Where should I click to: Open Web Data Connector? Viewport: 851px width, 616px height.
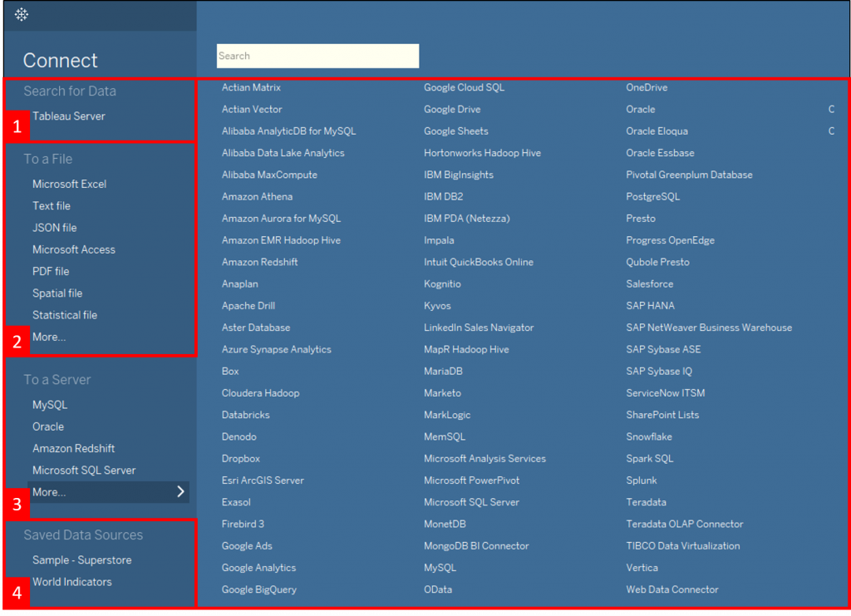point(671,589)
